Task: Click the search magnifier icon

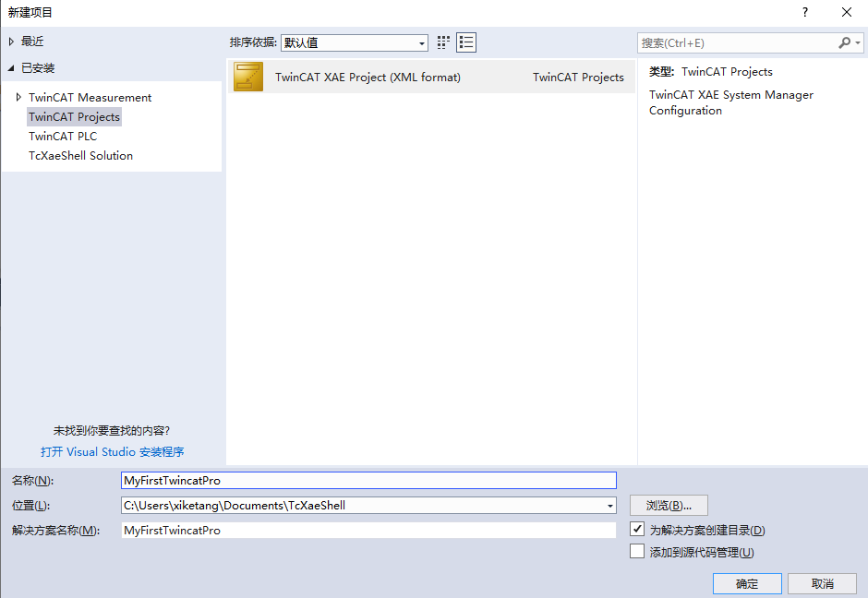Action: tap(844, 42)
